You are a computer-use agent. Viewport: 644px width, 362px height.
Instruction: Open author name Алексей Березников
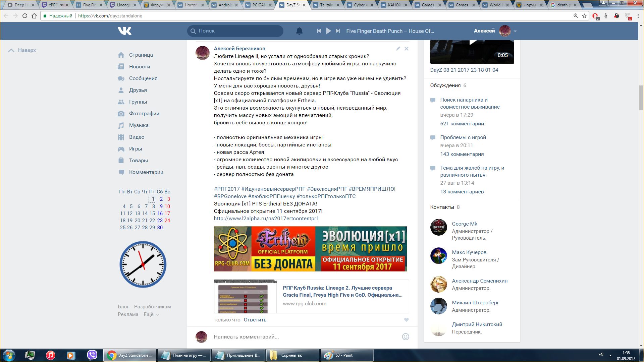[239, 49]
